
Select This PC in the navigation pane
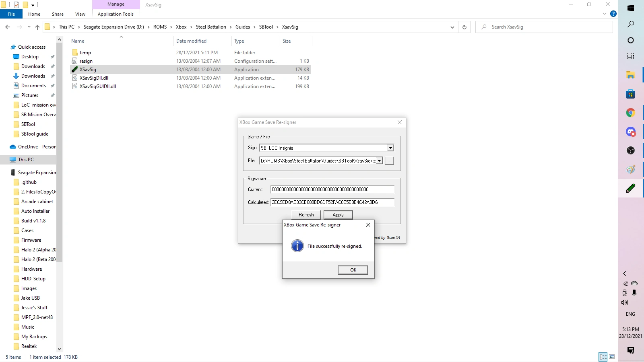[26, 160]
